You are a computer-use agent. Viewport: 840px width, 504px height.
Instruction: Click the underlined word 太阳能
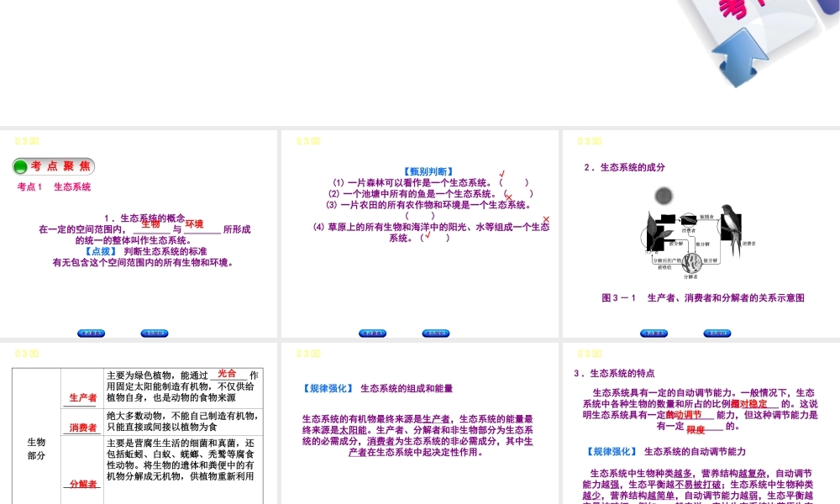pos(353,430)
